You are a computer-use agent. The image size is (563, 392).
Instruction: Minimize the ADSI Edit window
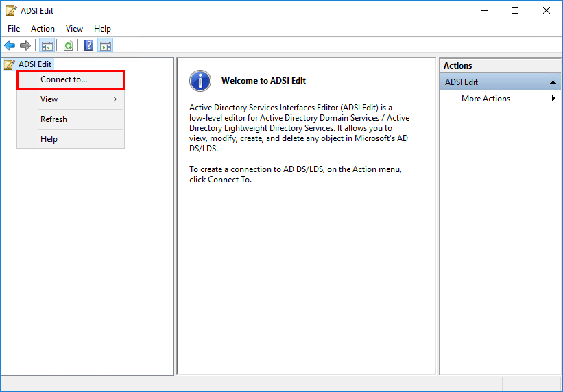pyautogui.click(x=483, y=11)
